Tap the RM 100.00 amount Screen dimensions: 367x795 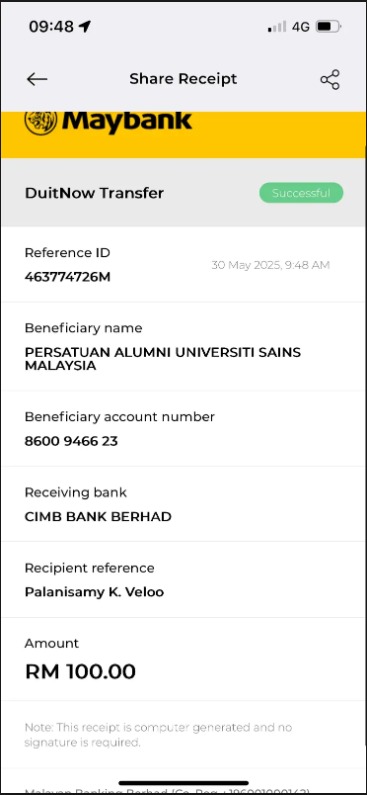[80, 672]
